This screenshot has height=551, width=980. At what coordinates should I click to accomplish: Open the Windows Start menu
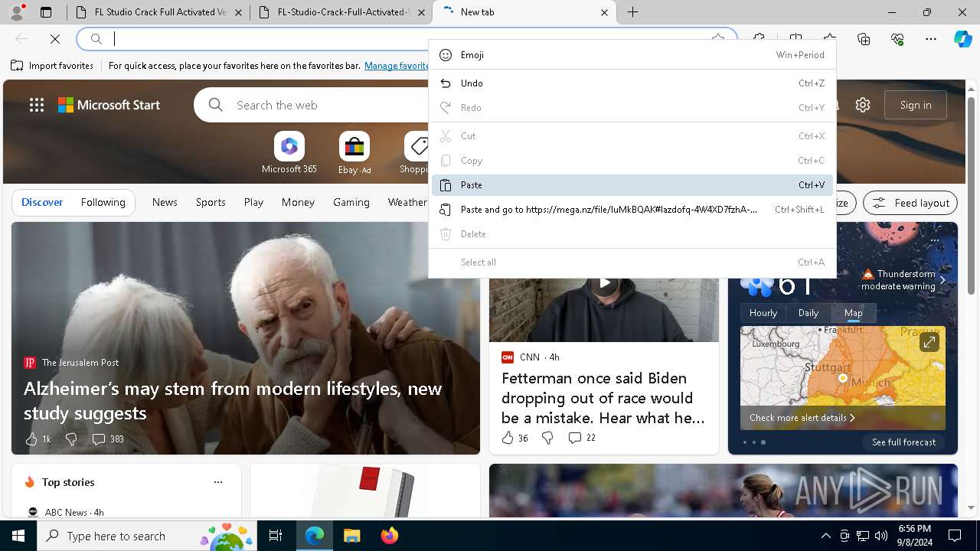[18, 536]
